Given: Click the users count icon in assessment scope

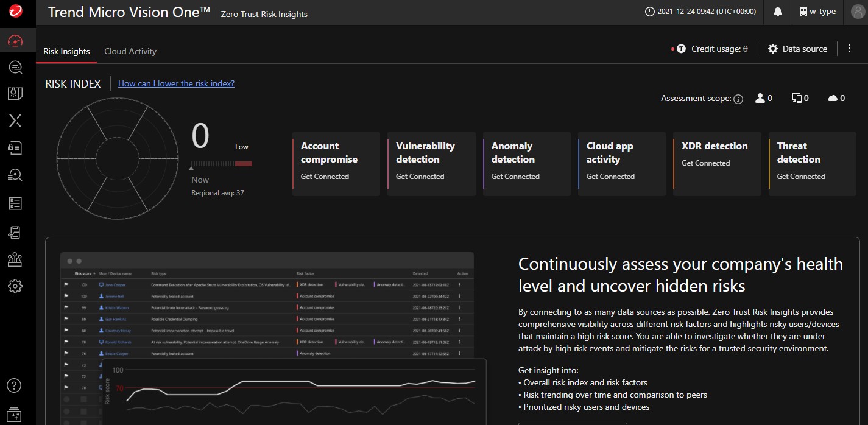Looking at the screenshot, I should [760, 98].
